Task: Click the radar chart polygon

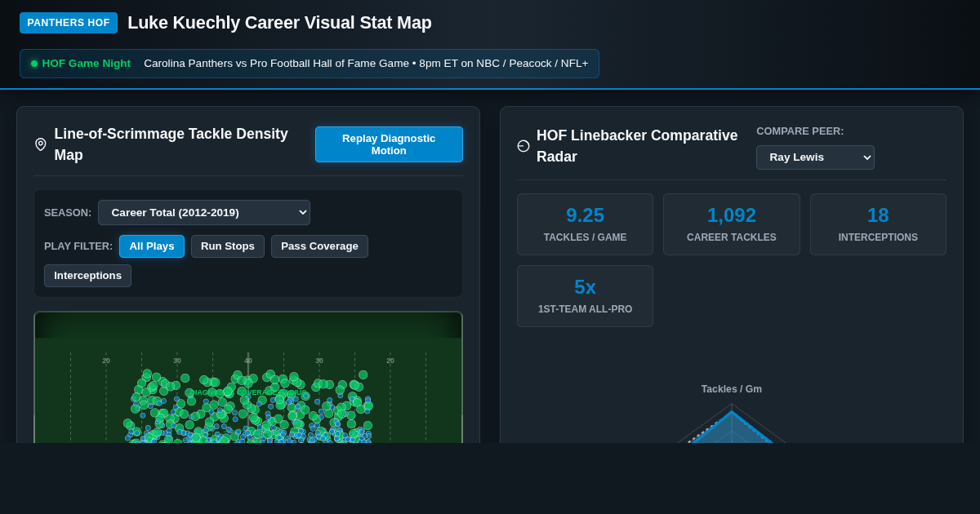Action: [732, 428]
